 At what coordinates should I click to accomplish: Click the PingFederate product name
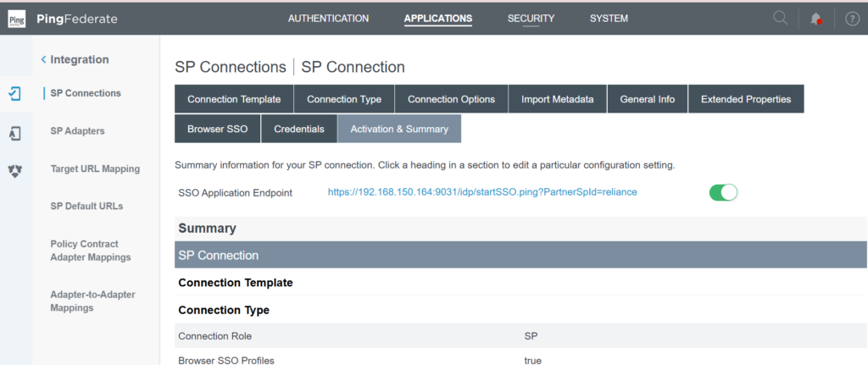coord(77,19)
